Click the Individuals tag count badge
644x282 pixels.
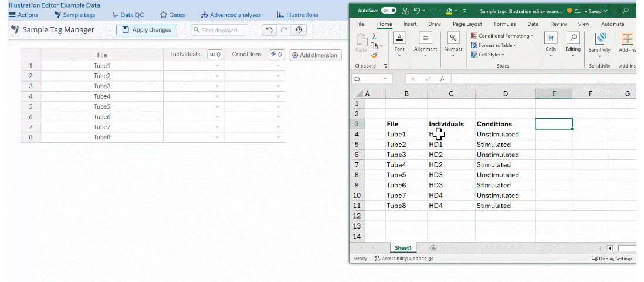tap(215, 55)
